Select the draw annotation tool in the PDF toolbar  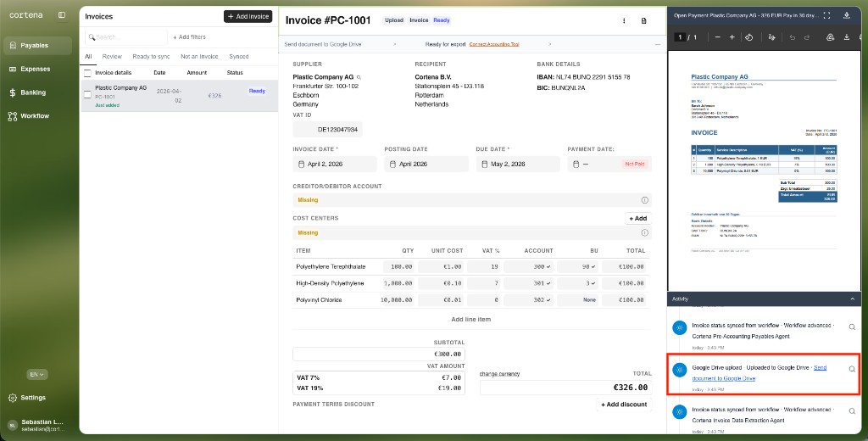(771, 37)
